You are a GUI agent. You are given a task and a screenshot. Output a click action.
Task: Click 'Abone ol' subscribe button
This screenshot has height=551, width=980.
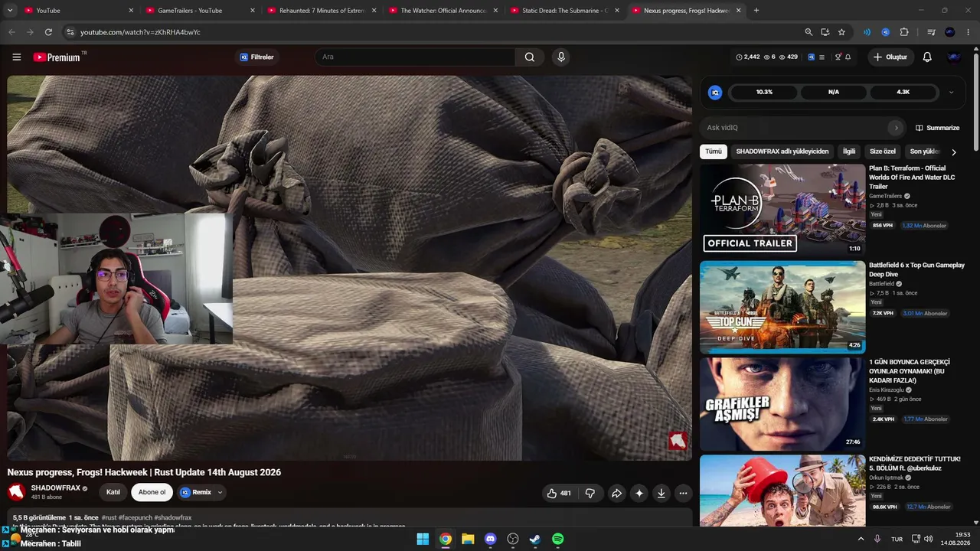pos(152,492)
